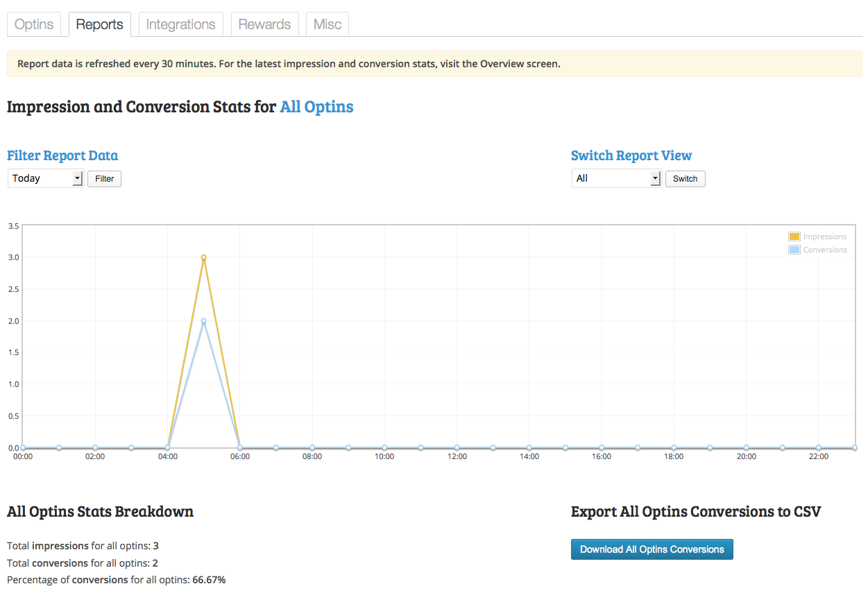Switch to the Integrations tab
The image size is (868, 593).
180,24
